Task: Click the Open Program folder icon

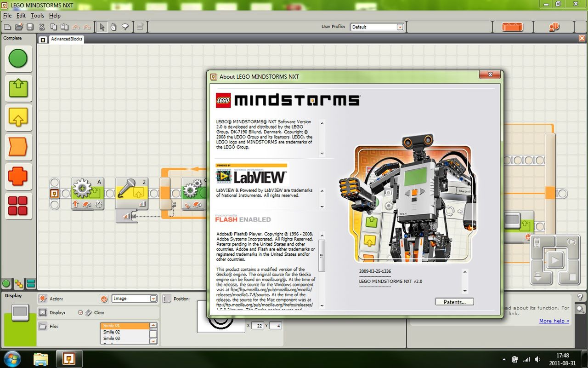Action: (19, 27)
